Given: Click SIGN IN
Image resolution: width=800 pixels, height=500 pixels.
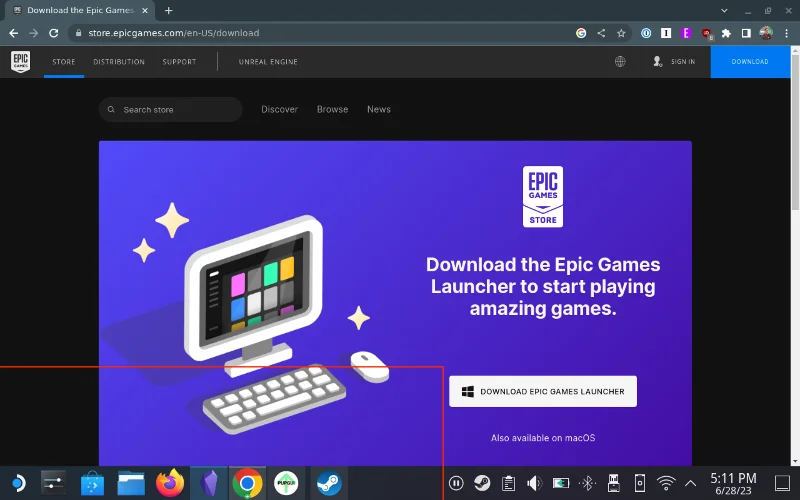Looking at the screenshot, I should pyautogui.click(x=683, y=62).
